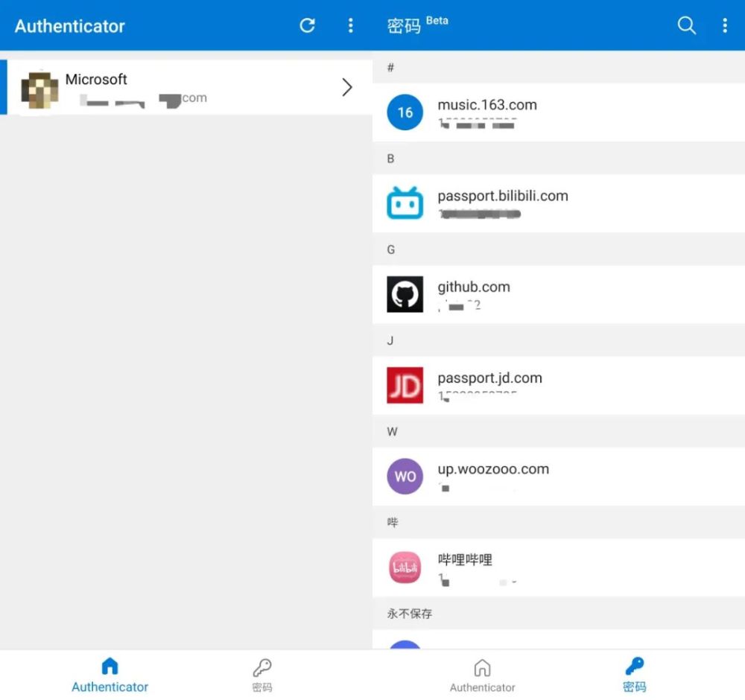Tap the GitHub octocat icon
Viewport: 745px width, 700px height.
pos(405,294)
